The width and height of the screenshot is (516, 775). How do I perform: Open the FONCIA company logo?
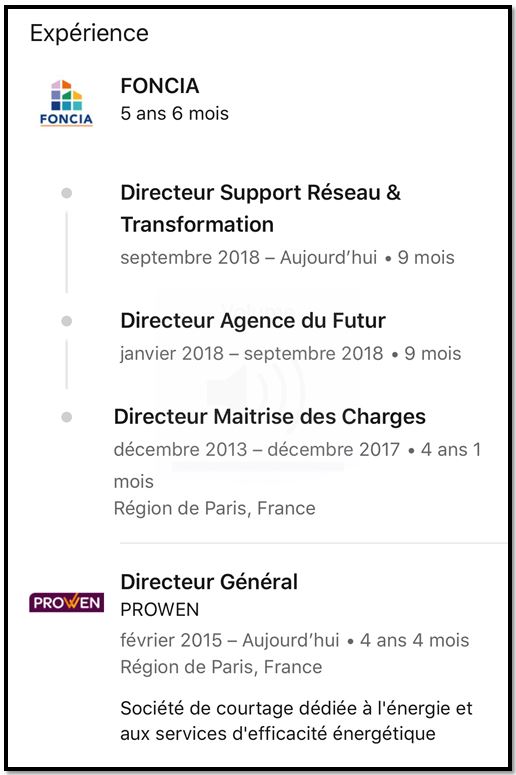(66, 103)
